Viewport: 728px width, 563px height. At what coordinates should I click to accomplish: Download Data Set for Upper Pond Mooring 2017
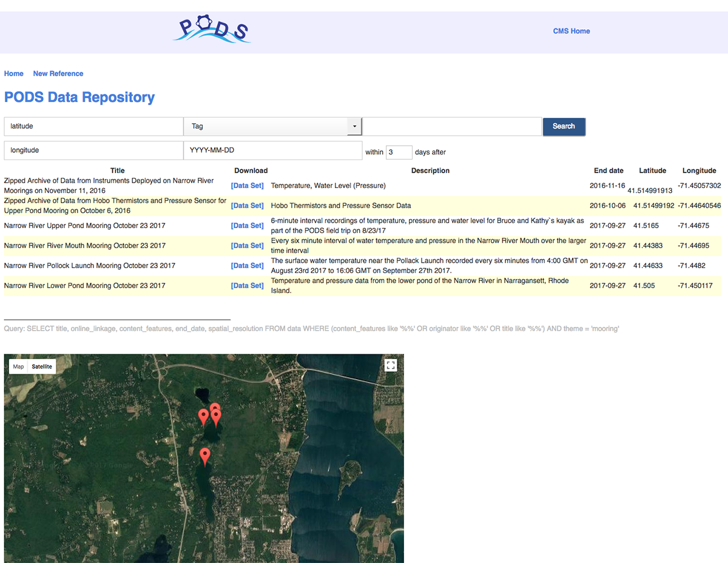coord(248,226)
